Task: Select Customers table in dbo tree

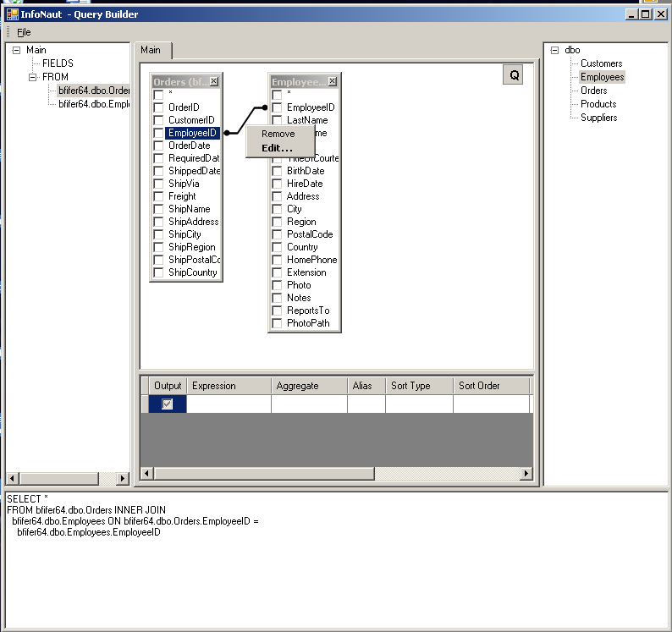Action: pos(601,63)
